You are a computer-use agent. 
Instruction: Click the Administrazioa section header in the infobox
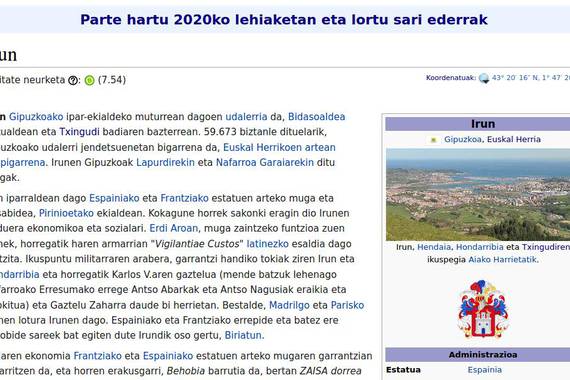coord(483,355)
